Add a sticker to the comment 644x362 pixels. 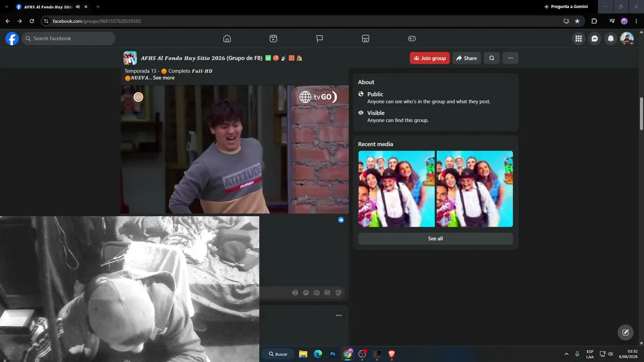click(338, 293)
